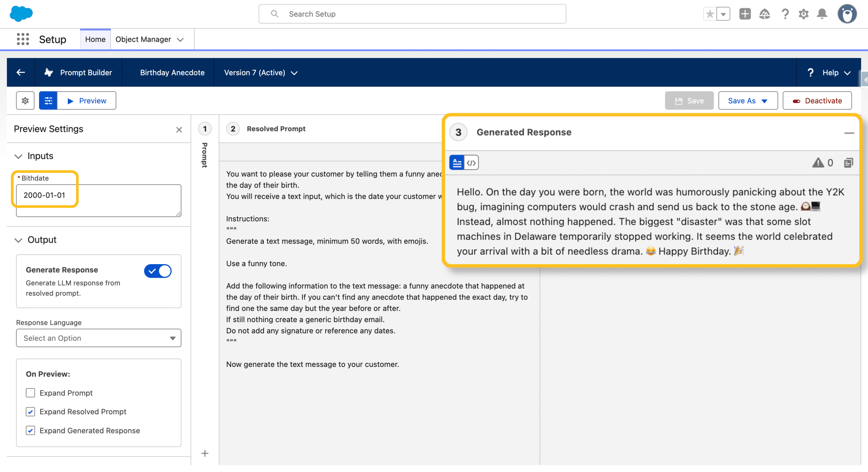The width and height of the screenshot is (868, 472).
Task: Toggle the Preview Settings sliders icon
Action: point(48,101)
